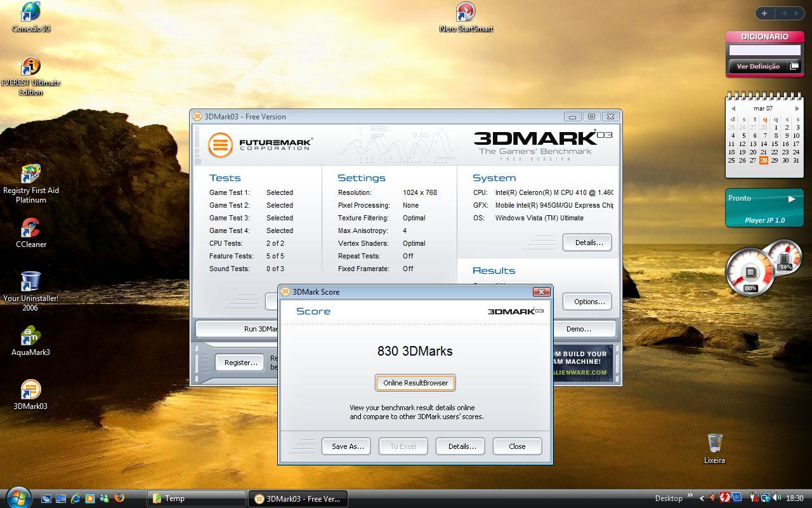Screen dimensions: 812x508
Task: Click the red speaker tray icon
Action: 713,498
